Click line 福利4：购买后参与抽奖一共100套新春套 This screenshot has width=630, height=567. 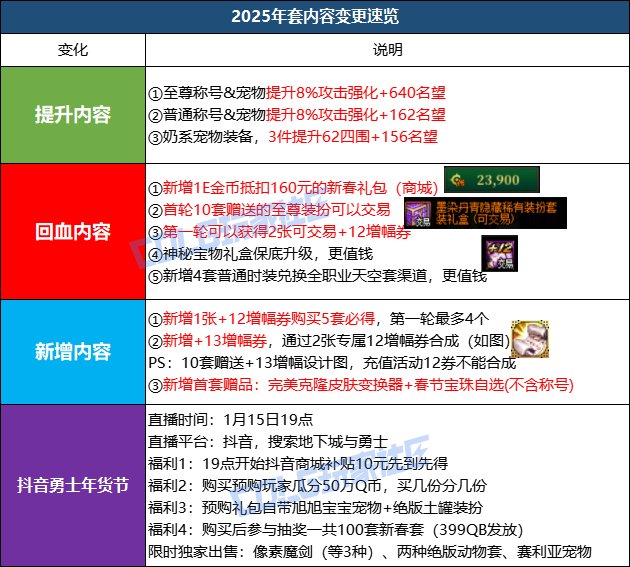point(336,530)
